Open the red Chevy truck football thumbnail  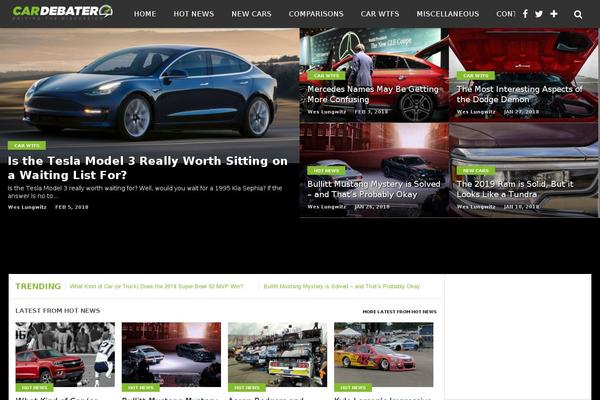(65, 354)
